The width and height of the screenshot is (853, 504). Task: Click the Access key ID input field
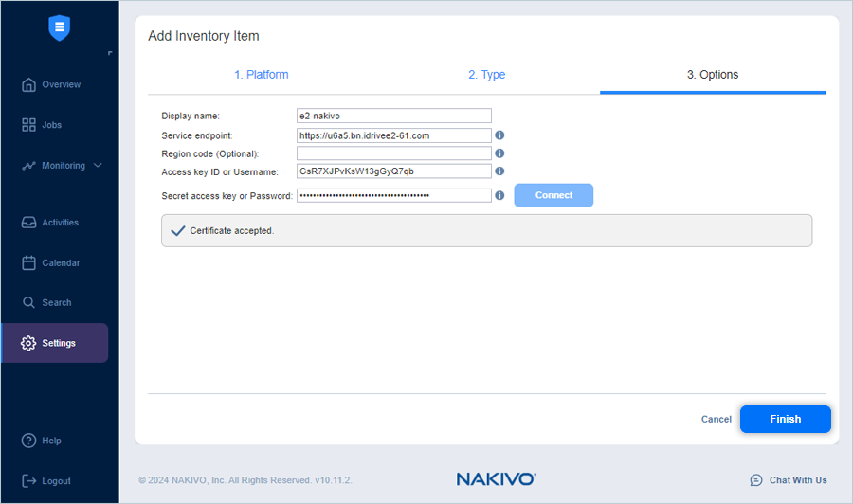click(394, 171)
